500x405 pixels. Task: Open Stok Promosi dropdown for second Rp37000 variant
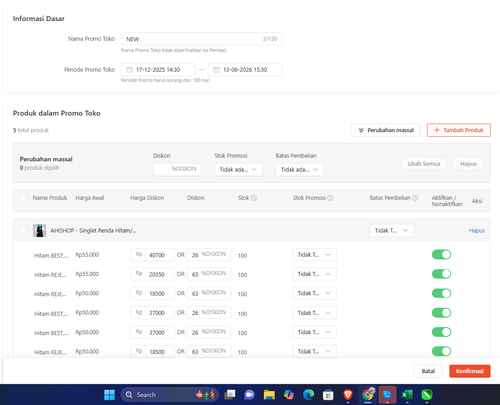click(314, 332)
